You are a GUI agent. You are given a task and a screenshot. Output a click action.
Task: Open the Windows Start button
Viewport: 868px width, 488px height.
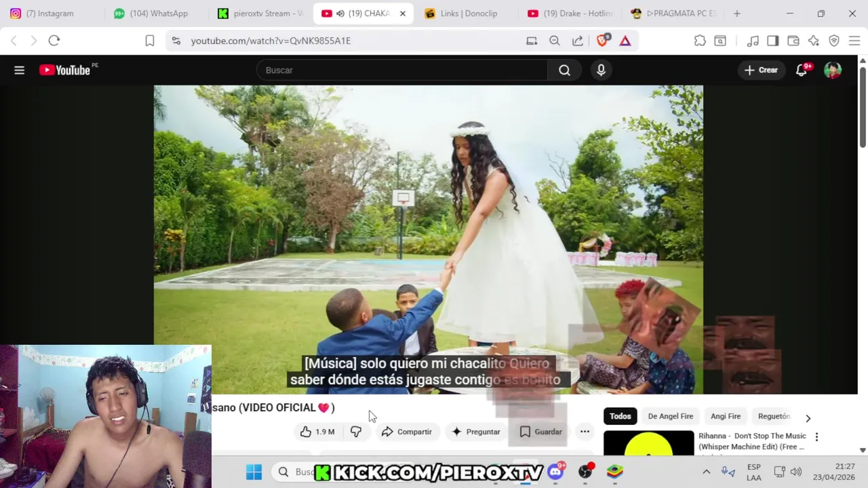coord(254,472)
